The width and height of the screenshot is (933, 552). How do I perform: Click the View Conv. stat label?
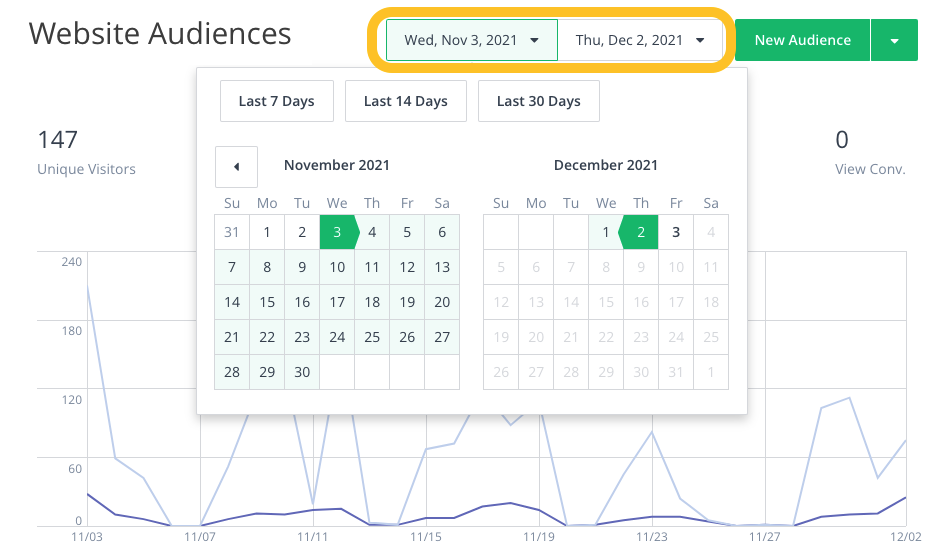870,170
